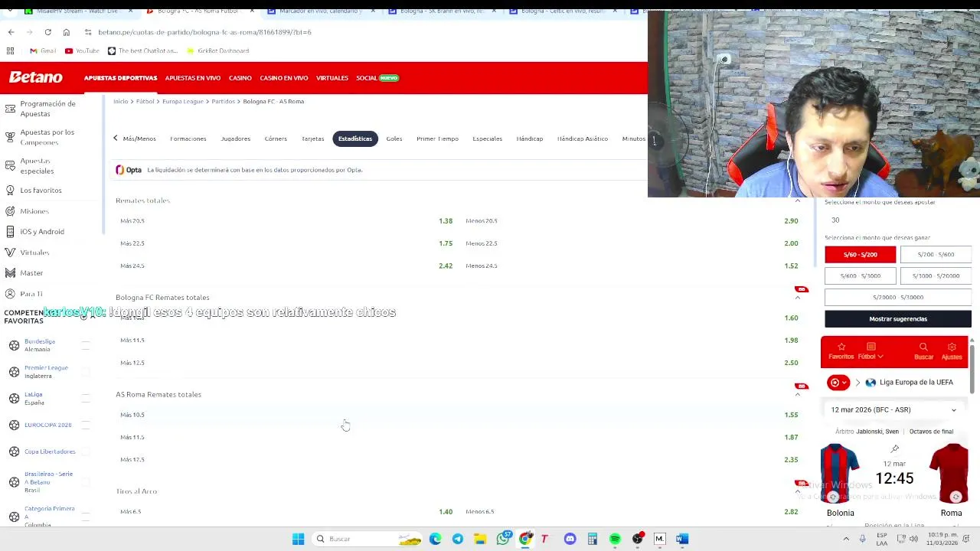This screenshot has height=551, width=980.
Task: Click the pin icon above match time
Action: (x=894, y=449)
